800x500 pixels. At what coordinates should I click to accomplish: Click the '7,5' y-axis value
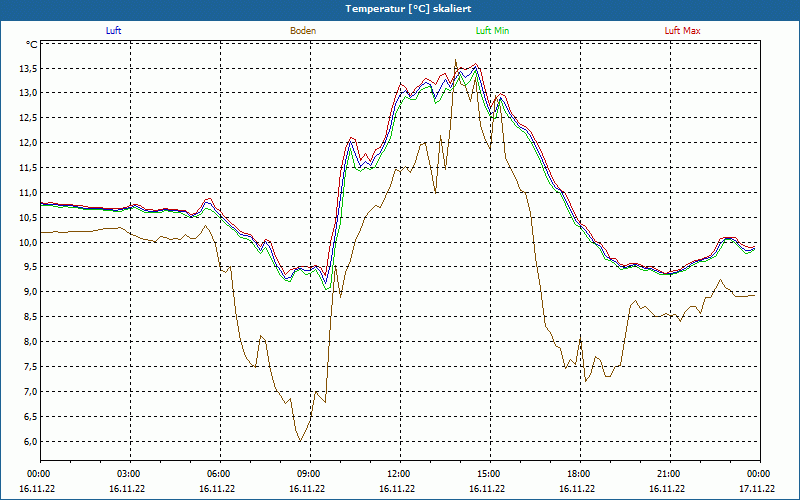coord(30,367)
